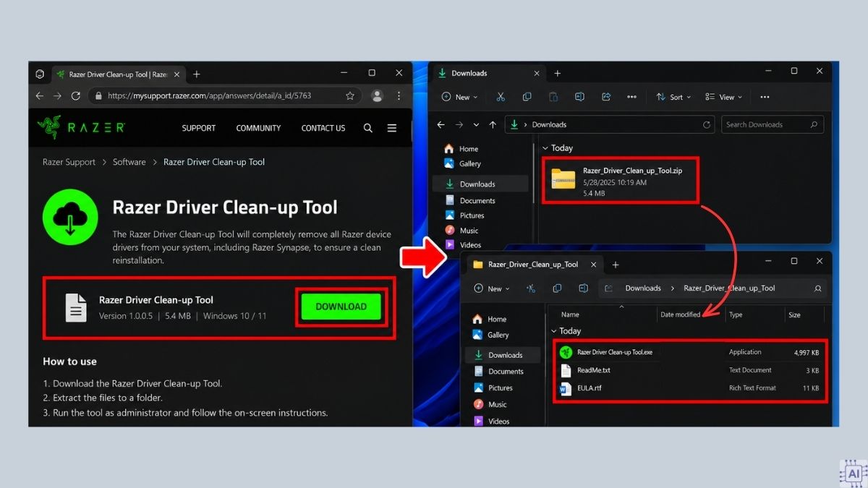The height and width of the screenshot is (488, 868).
Task: Open the recent locations chevron in the Downloads window
Action: pos(476,124)
